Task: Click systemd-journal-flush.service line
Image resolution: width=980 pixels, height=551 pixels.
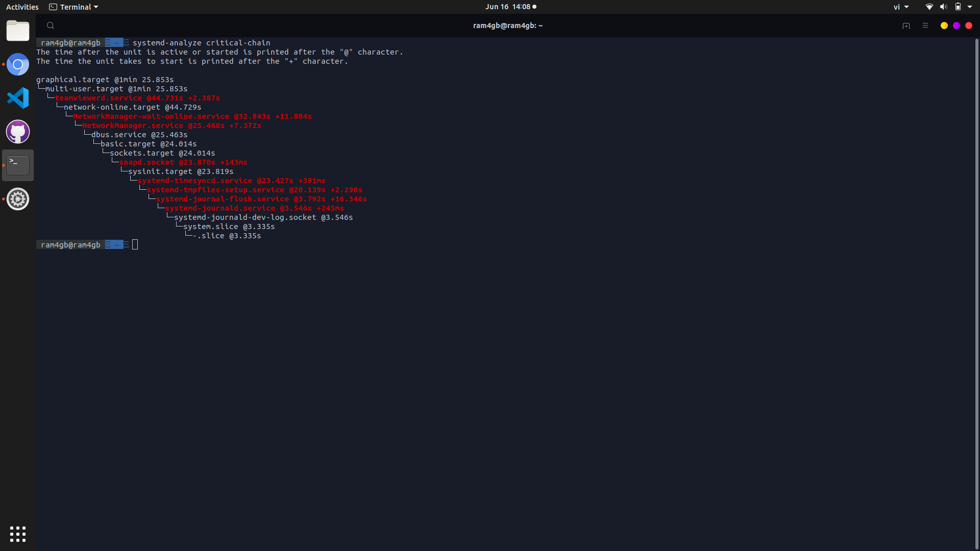Action: (x=261, y=199)
